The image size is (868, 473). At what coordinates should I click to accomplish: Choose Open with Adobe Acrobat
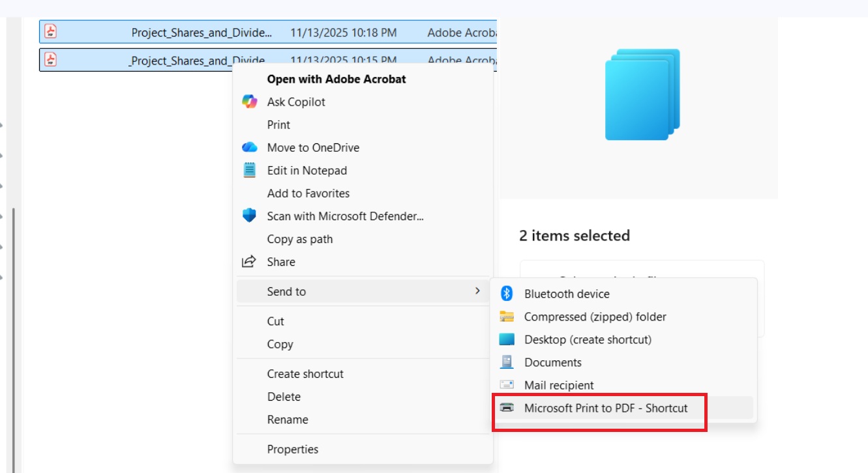337,79
